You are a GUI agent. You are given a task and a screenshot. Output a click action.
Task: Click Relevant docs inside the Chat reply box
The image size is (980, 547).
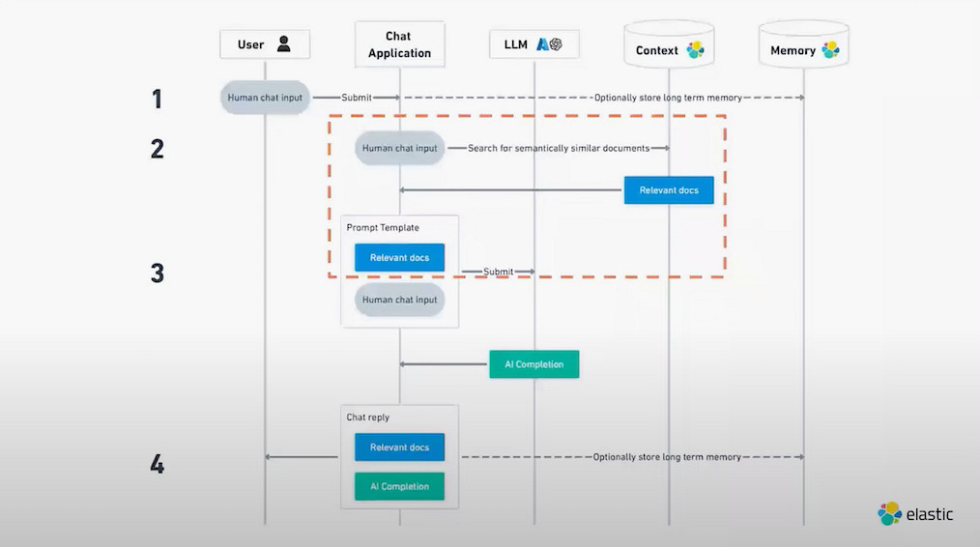[x=399, y=447]
